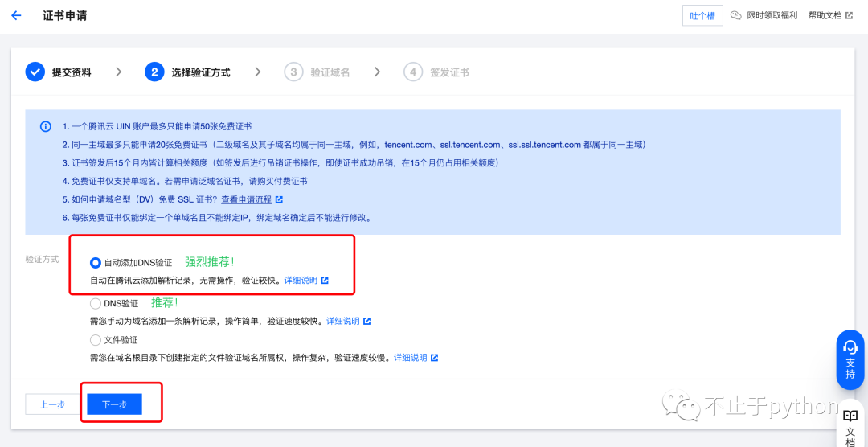Choose the 文件验证 radio option
Image resolution: width=868 pixels, height=447 pixels.
(96, 340)
